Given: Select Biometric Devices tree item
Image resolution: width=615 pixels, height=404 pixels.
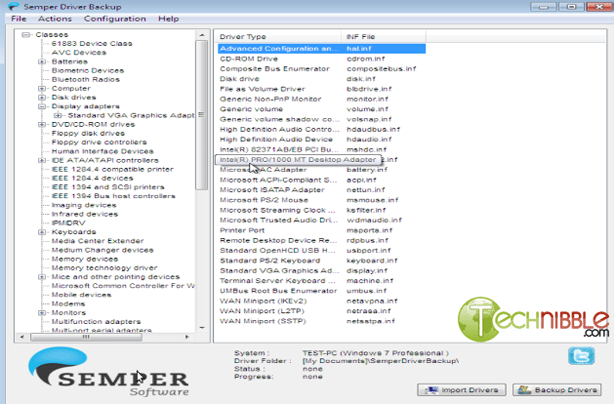Looking at the screenshot, I should (88, 71).
